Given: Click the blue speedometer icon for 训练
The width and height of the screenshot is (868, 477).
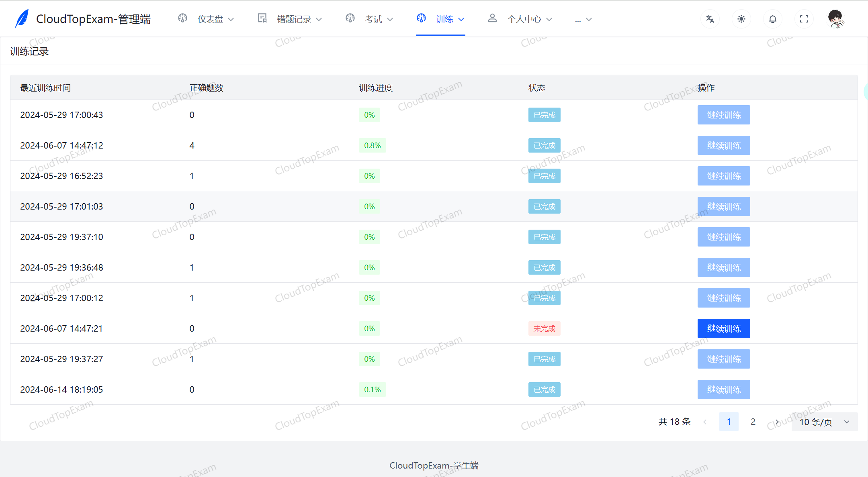Looking at the screenshot, I should click(x=421, y=18).
